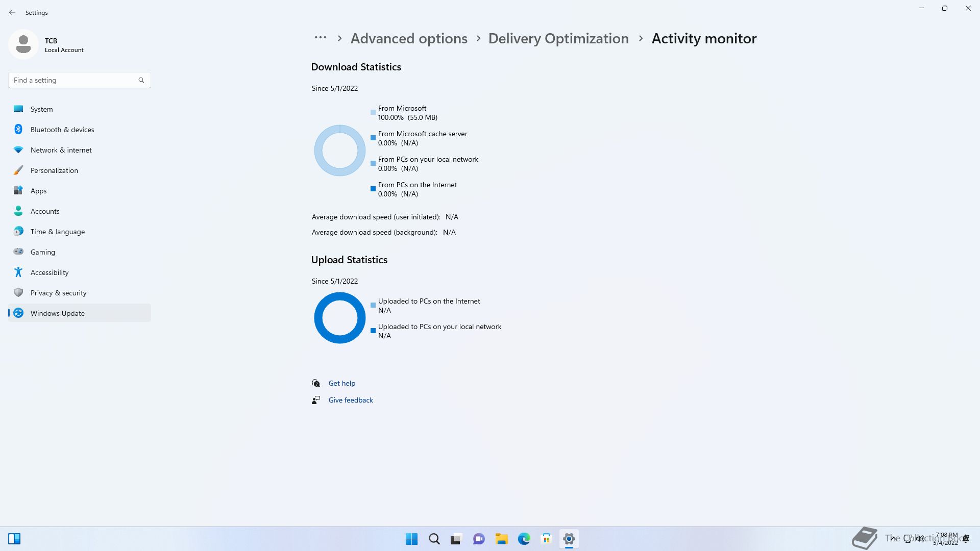This screenshot has width=980, height=551.
Task: Launch Microsoft Edge from taskbar
Action: point(524,539)
